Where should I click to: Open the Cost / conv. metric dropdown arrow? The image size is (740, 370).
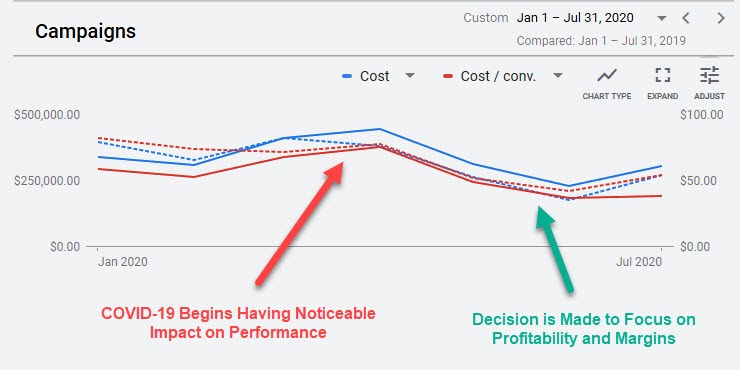[558, 76]
